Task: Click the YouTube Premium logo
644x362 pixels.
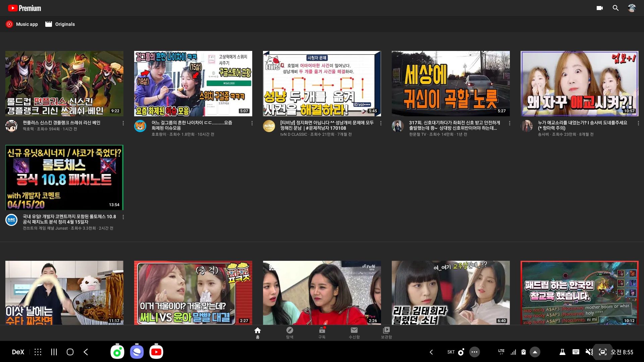Action: tap(24, 8)
